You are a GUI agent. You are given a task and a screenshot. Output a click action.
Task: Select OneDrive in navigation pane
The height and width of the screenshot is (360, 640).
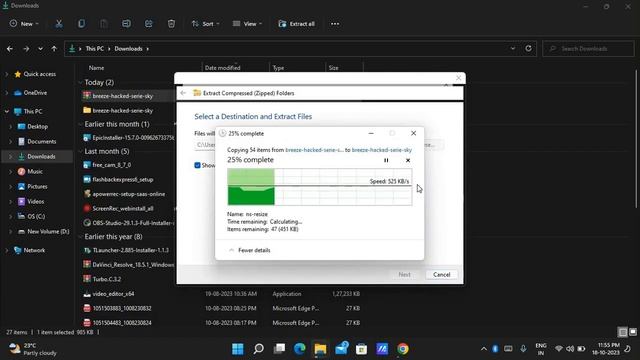[35, 93]
